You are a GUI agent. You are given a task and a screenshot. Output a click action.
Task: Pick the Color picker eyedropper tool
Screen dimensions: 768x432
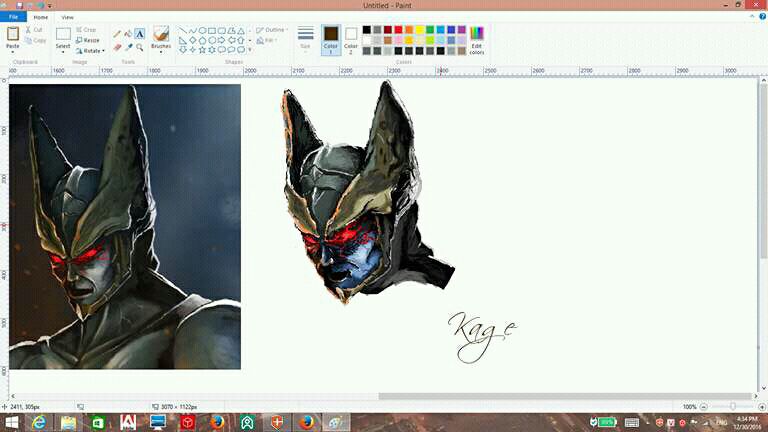pos(128,47)
